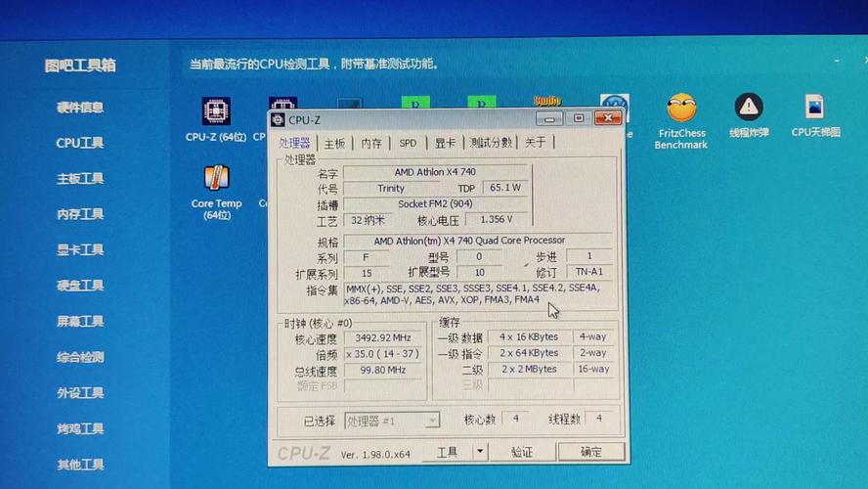The image size is (868, 489).
Task: Switch to 处理器 tab in CPU-Z
Action: pyautogui.click(x=294, y=143)
